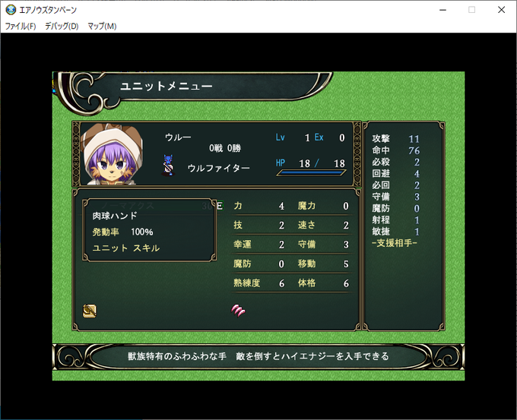This screenshot has width=517, height=420.
Task: Click the 必回 entry in side panel
Action: coord(395,185)
